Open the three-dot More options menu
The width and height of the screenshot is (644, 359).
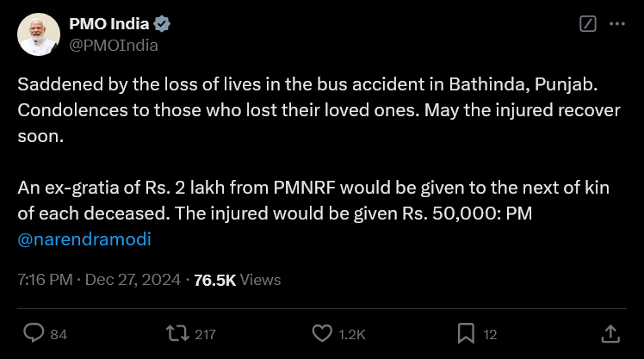click(616, 25)
